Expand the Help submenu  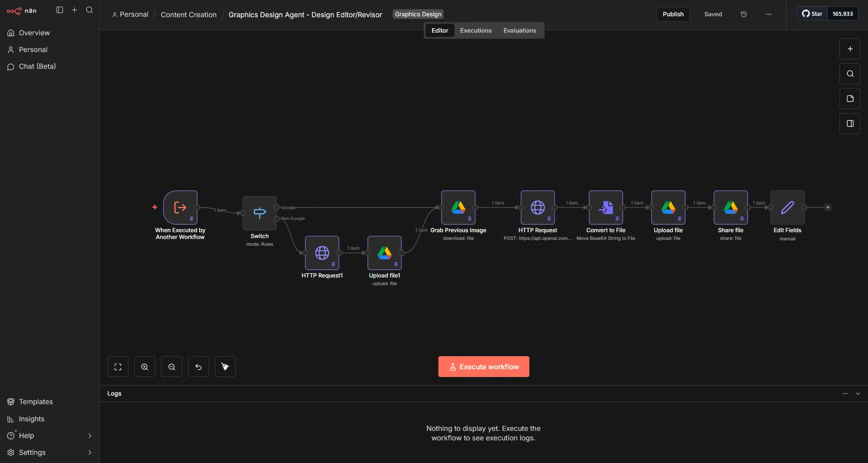[90, 436]
